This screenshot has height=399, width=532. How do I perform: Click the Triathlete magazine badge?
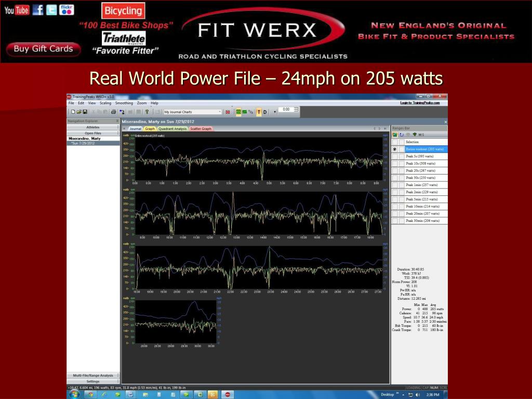(124, 38)
